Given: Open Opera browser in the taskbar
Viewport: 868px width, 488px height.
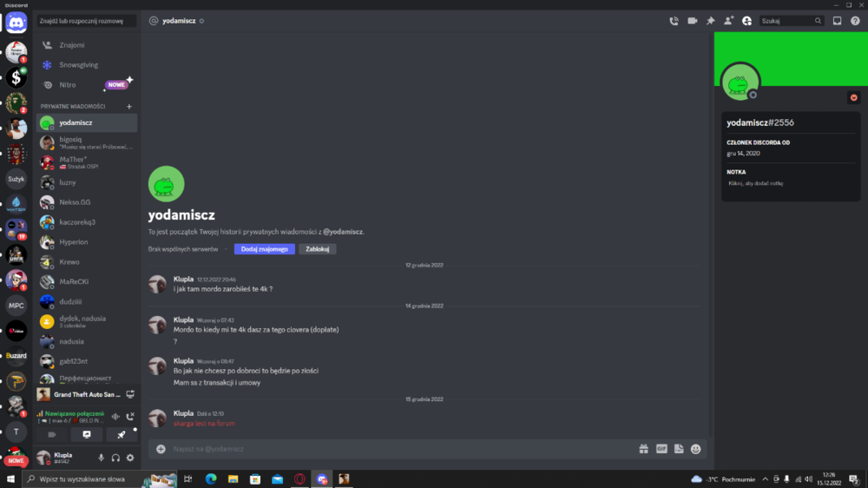Looking at the screenshot, I should [x=299, y=479].
